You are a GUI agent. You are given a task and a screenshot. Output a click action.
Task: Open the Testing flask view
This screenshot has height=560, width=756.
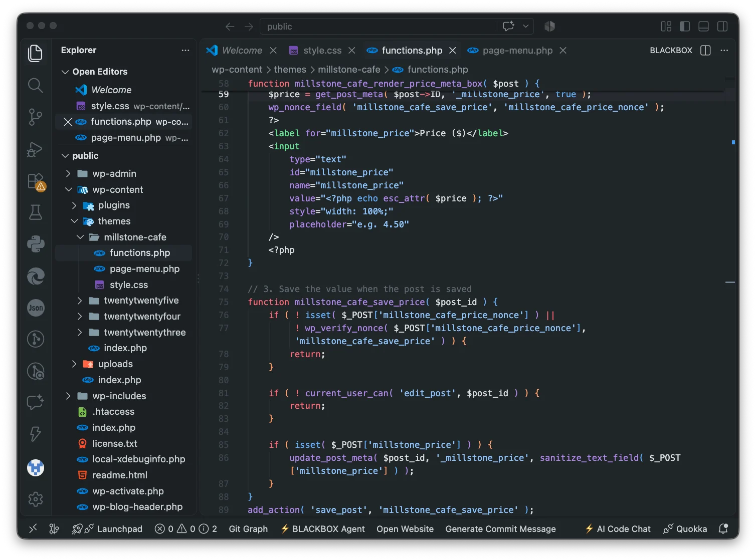pyautogui.click(x=35, y=212)
